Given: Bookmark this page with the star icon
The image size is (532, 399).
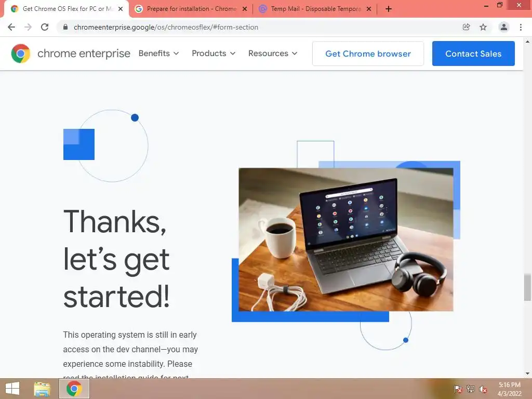Looking at the screenshot, I should click(483, 27).
